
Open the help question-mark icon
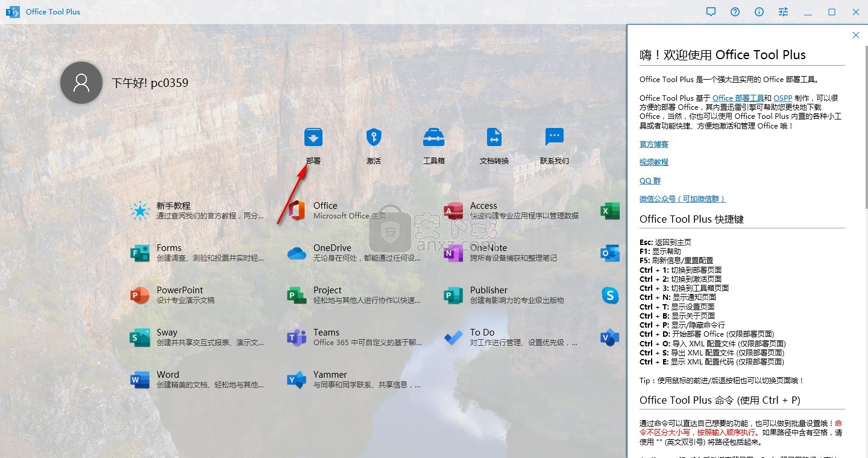pos(735,11)
